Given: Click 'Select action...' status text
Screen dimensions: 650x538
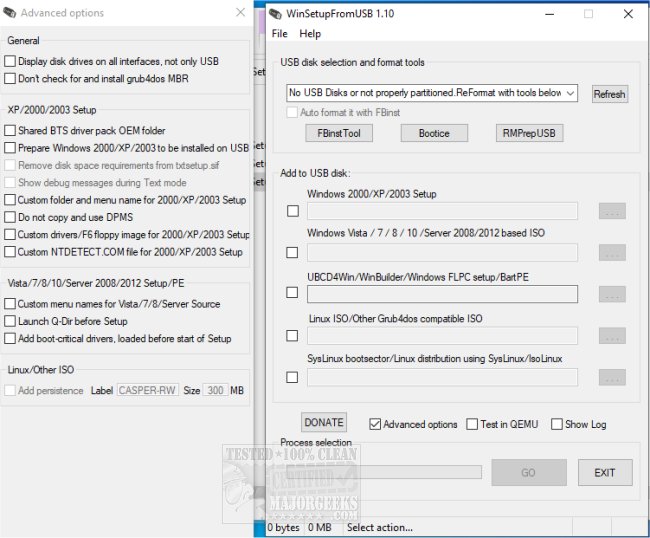Looking at the screenshot, I should coord(380,528).
